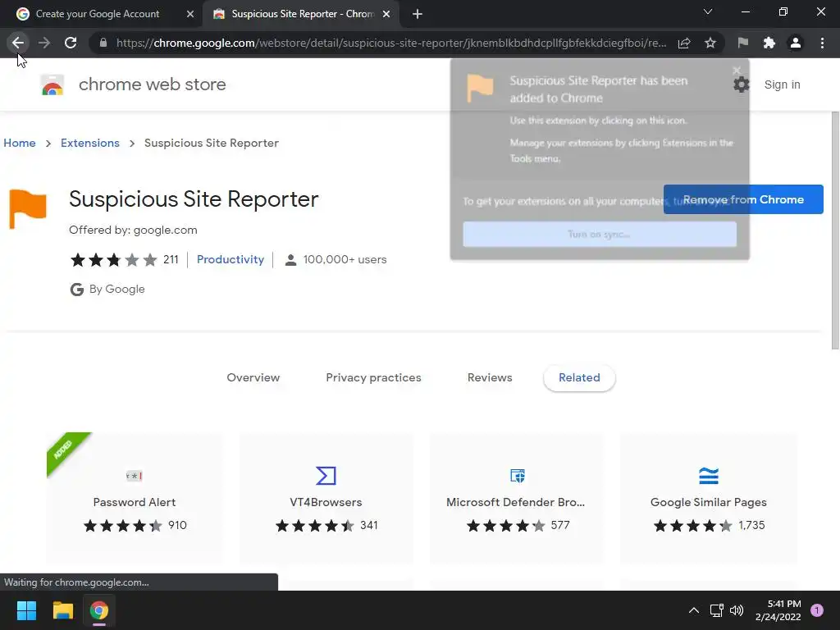Dismiss the extension added popup
The width and height of the screenshot is (840, 630).
pos(737,71)
